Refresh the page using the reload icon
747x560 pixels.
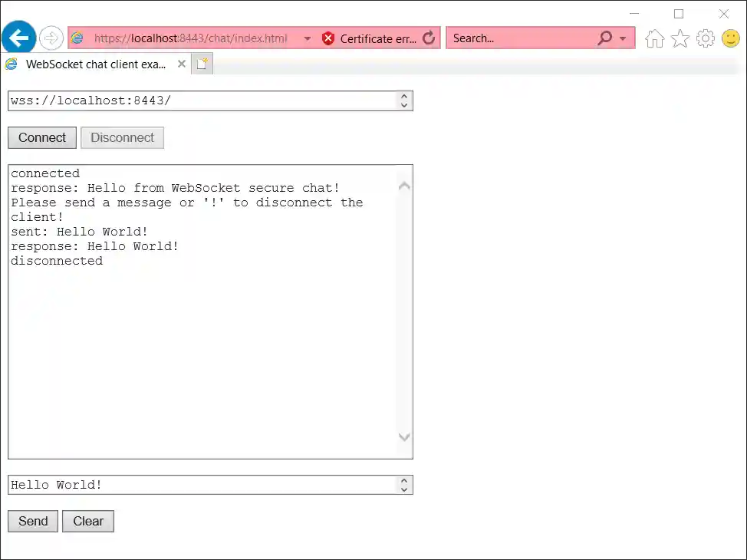[x=428, y=38]
